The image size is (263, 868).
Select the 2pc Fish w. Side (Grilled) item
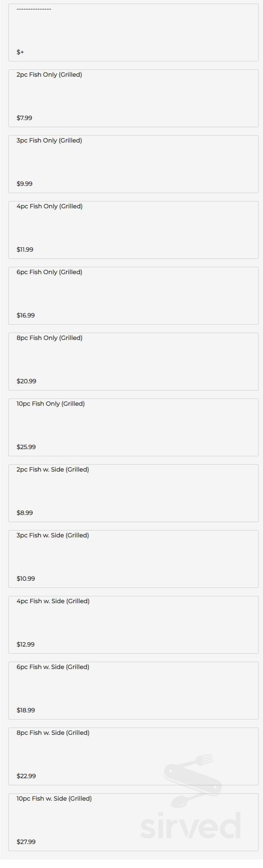click(53, 470)
